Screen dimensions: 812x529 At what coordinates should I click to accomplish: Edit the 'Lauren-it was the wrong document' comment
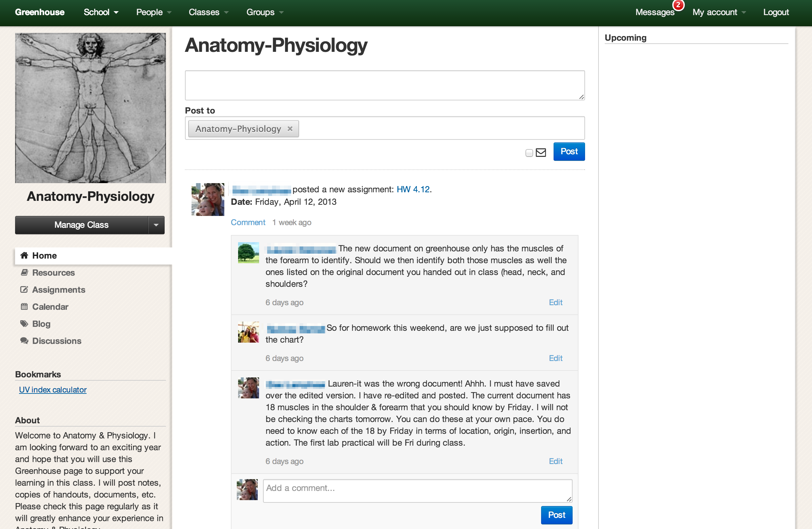coord(556,461)
